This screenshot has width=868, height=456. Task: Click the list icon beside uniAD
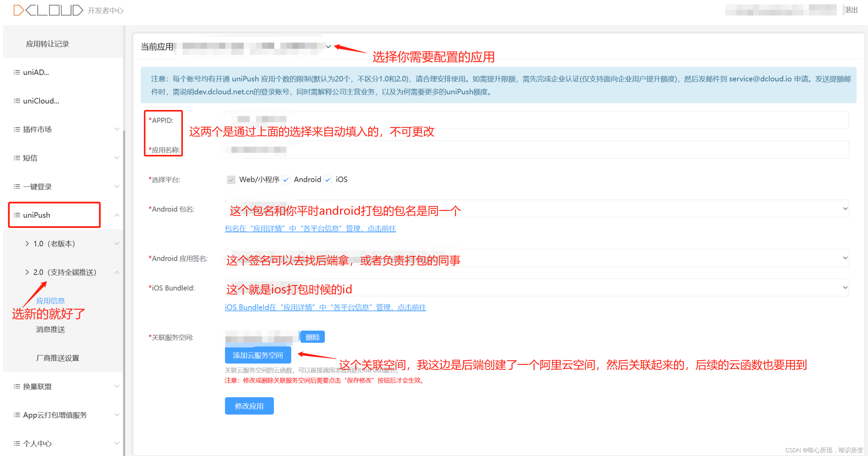pyautogui.click(x=17, y=72)
